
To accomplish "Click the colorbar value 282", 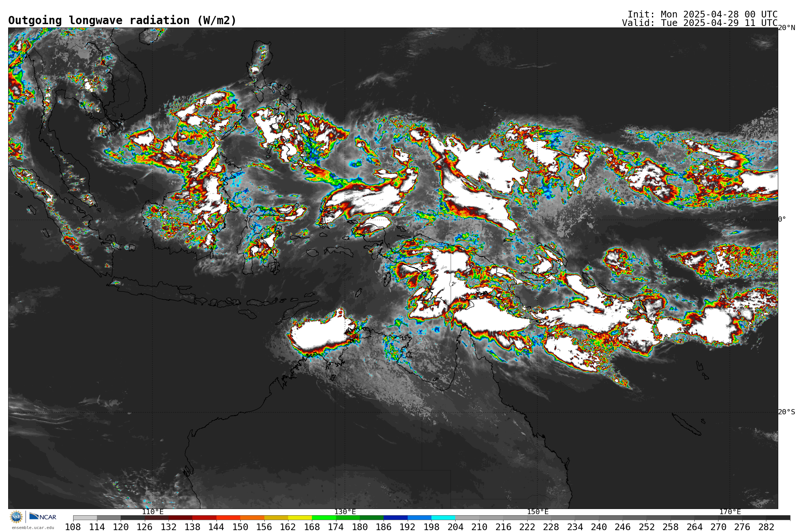I will [x=766, y=527].
